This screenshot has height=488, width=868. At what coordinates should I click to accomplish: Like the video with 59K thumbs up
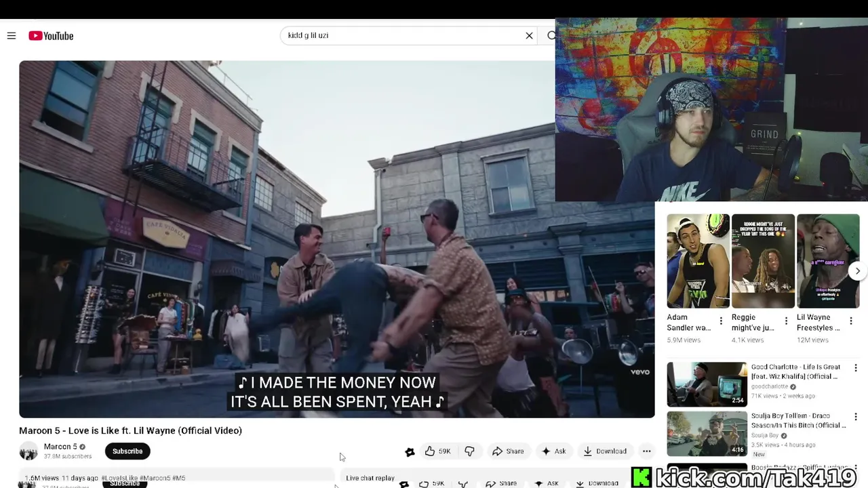[438, 451]
